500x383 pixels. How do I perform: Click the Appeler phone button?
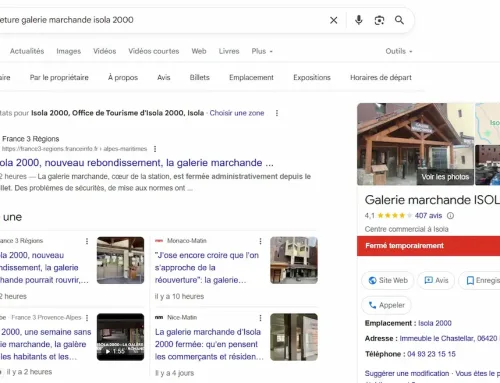point(386,305)
